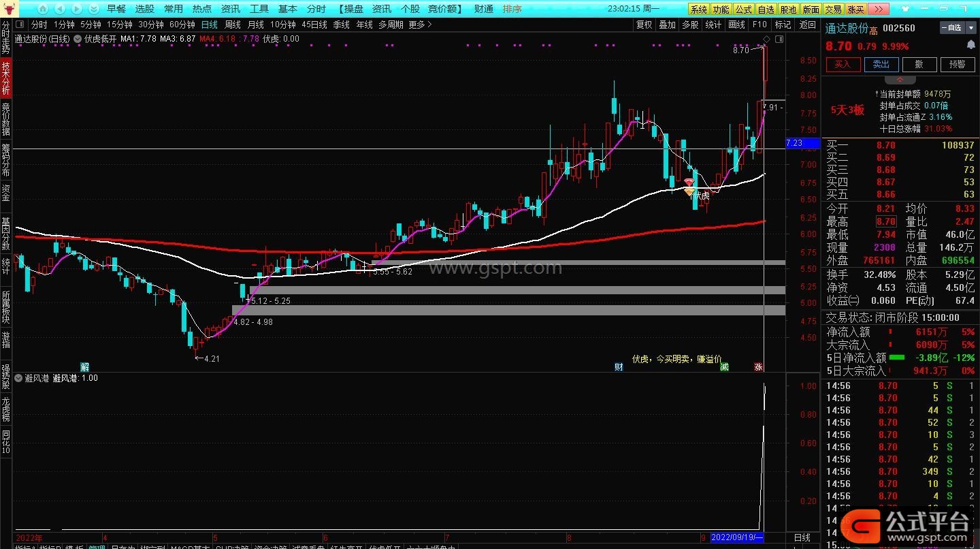
Task: Click the forward arrow navigation icon
Action: (x=76, y=10)
